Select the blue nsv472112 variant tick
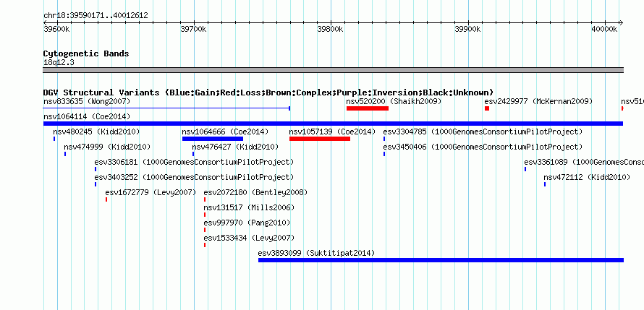Screen dimensions: 644x310 point(545,184)
